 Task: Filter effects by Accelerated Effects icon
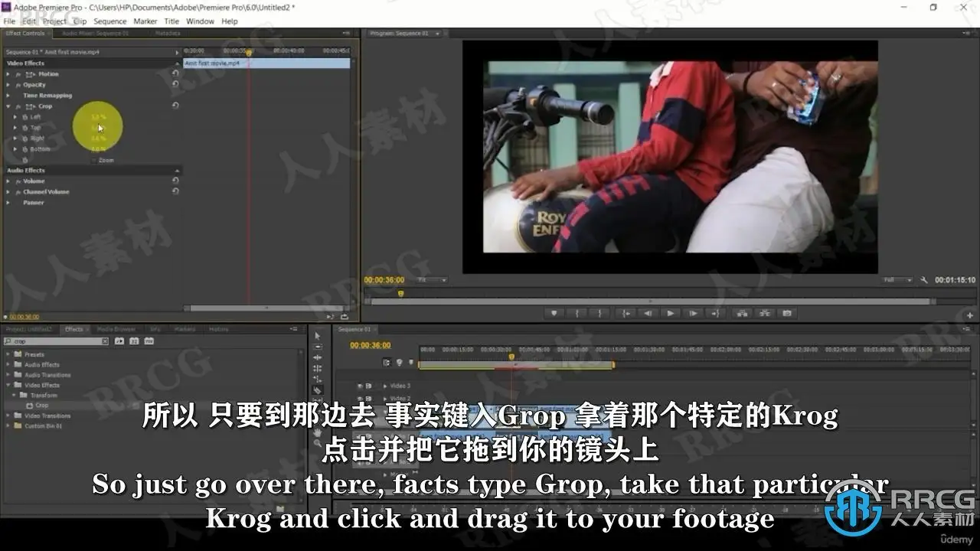[x=119, y=341]
